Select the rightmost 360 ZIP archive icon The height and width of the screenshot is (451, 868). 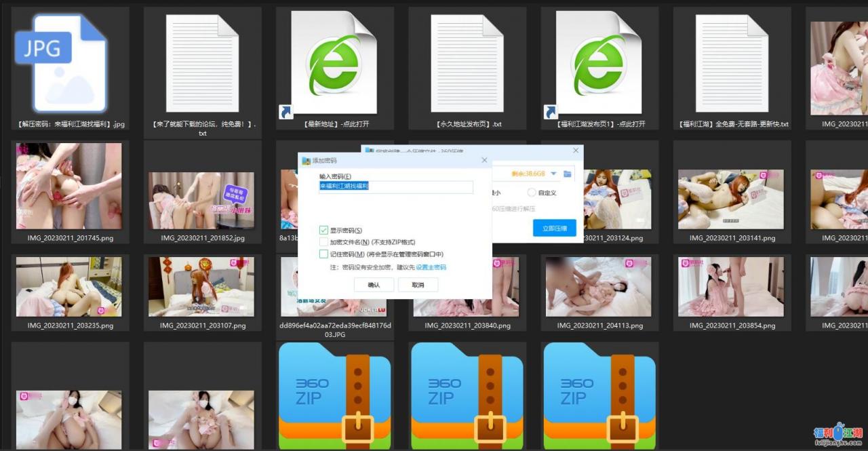599,395
